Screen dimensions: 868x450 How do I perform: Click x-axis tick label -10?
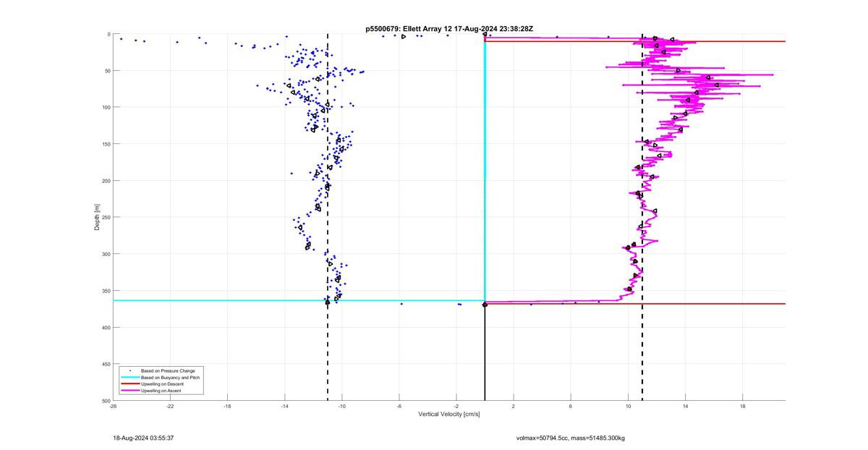coord(341,407)
